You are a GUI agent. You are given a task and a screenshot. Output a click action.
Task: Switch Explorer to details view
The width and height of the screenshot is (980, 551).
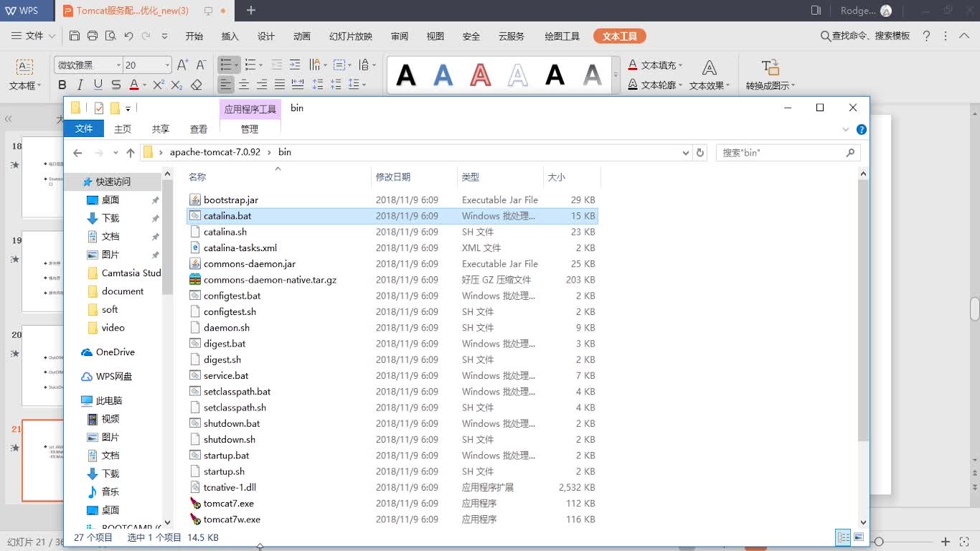[844, 537]
